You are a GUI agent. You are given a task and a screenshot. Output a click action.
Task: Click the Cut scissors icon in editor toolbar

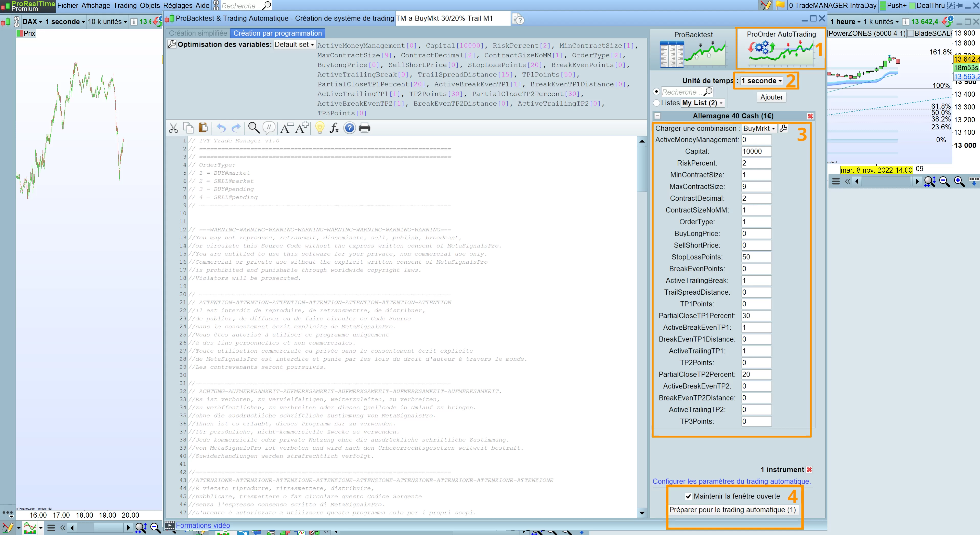tap(173, 128)
